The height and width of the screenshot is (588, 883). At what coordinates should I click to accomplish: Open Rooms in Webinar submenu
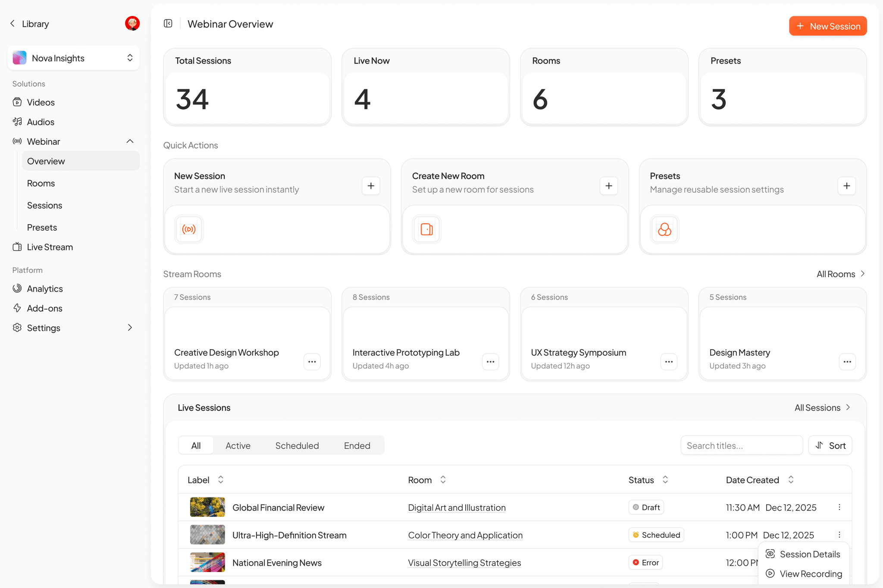81,183
